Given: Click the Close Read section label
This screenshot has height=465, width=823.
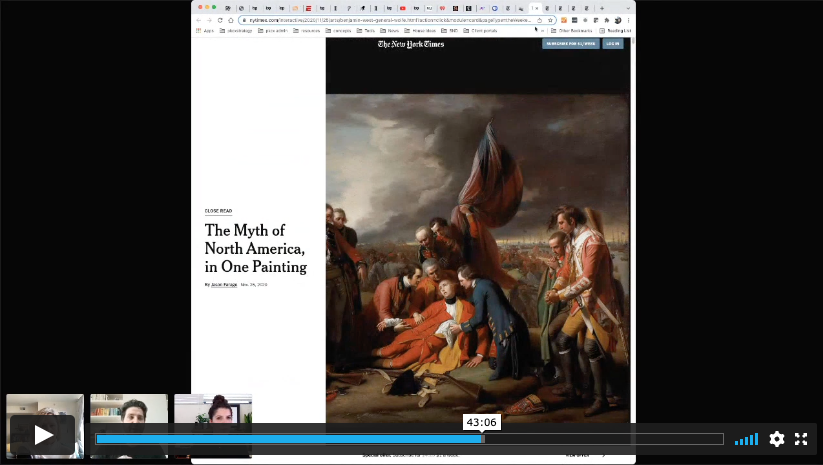Looking at the screenshot, I should 218,211.
